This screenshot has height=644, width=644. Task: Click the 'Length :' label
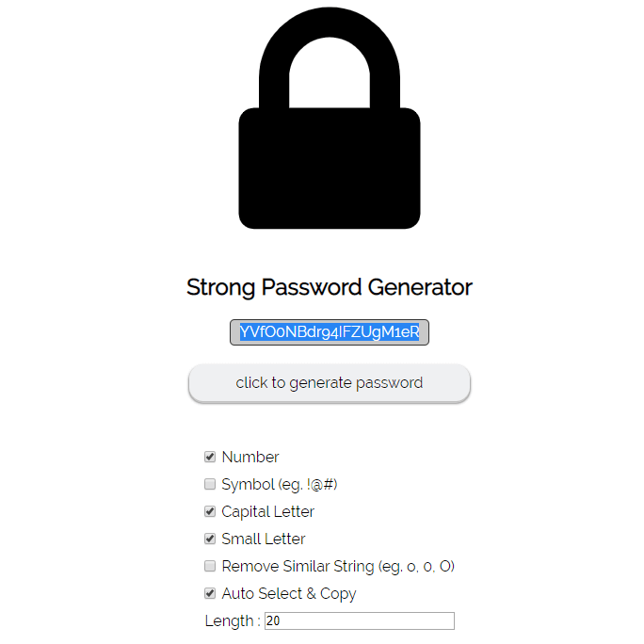point(232,621)
